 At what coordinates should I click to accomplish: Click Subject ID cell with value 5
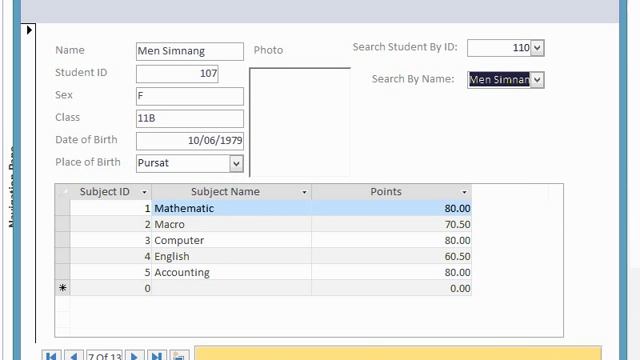tap(111, 272)
